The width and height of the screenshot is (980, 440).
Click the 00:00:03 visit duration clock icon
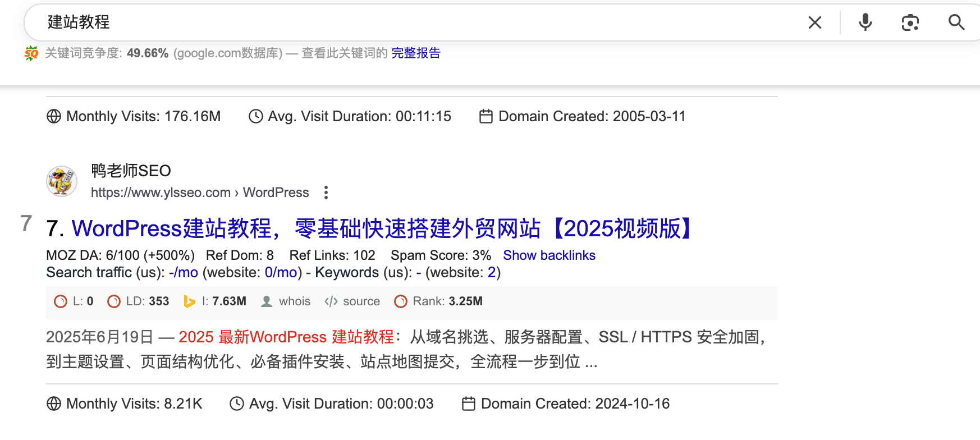click(237, 404)
